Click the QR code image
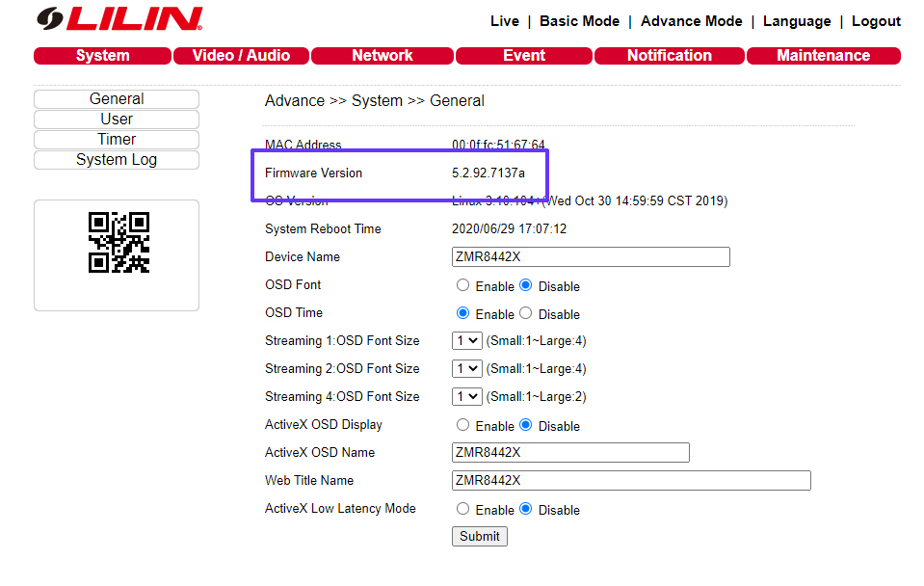Viewport: 924px width, 586px height. pyautogui.click(x=119, y=242)
